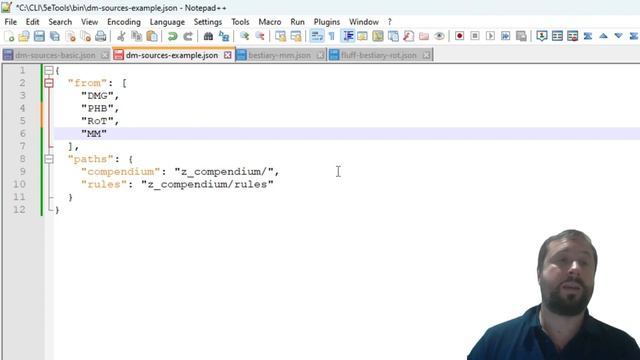Switch to fluff-bestiary-rot.json tab

tap(379, 55)
